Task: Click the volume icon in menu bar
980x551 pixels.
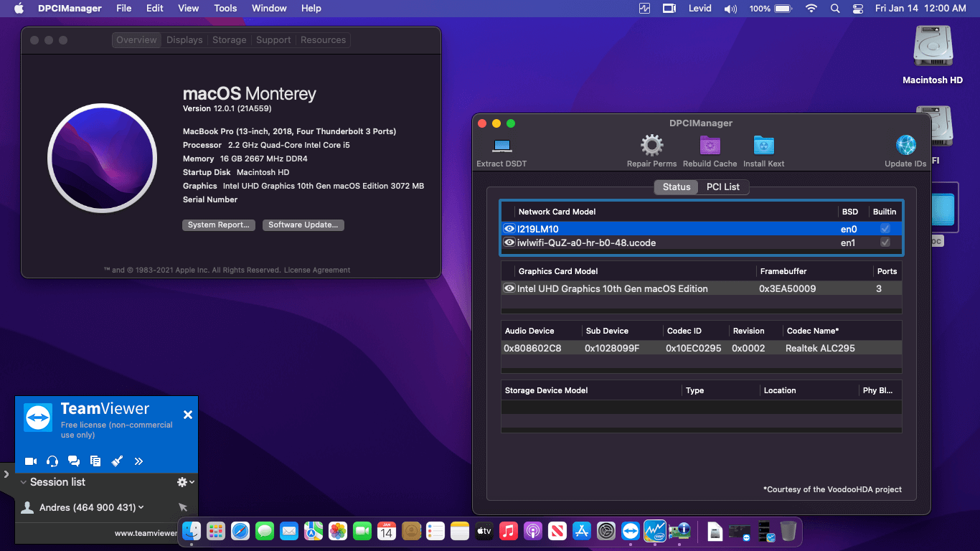Action: (x=730, y=9)
